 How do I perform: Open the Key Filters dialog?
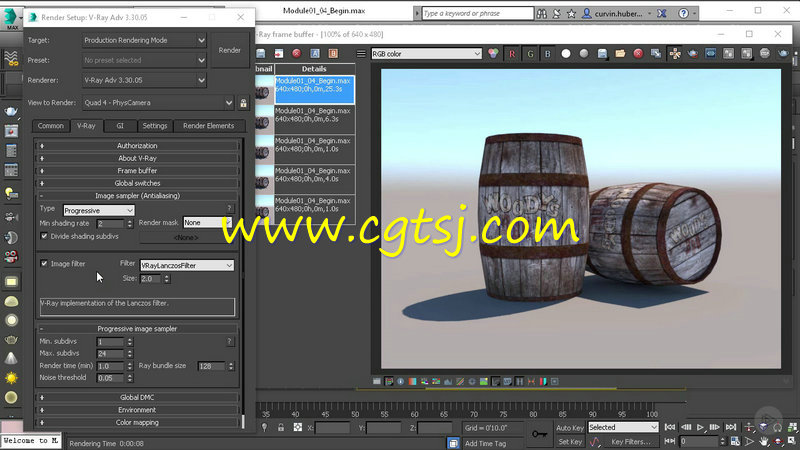click(x=631, y=442)
